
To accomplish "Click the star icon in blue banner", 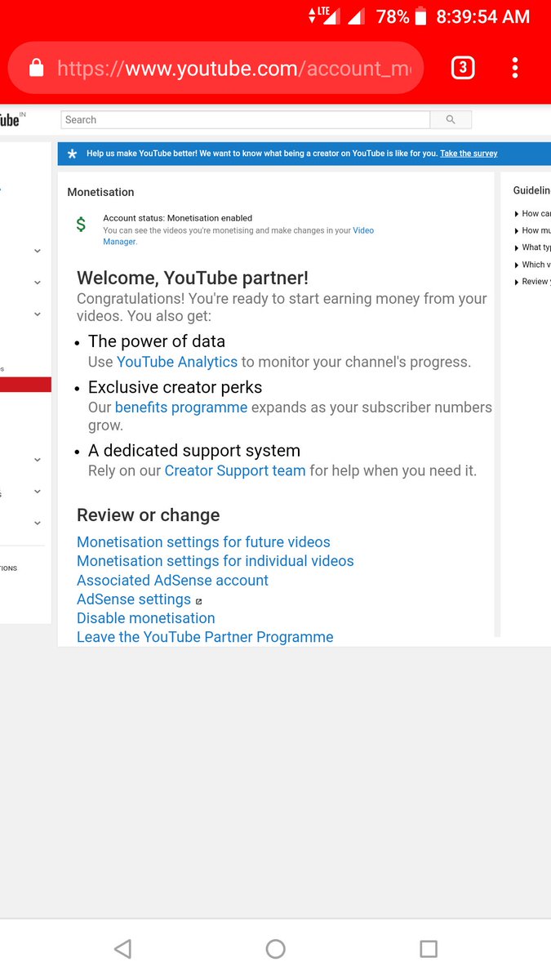I will (x=72, y=154).
